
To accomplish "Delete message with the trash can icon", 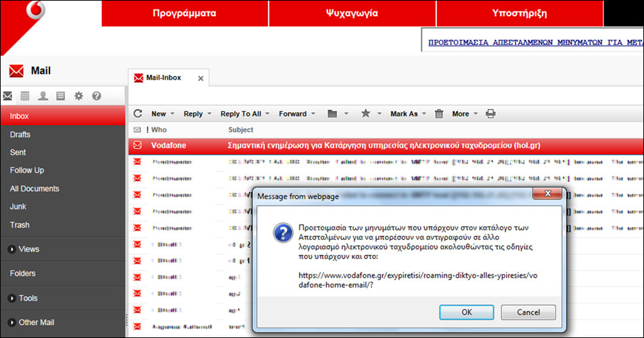I will point(439,114).
